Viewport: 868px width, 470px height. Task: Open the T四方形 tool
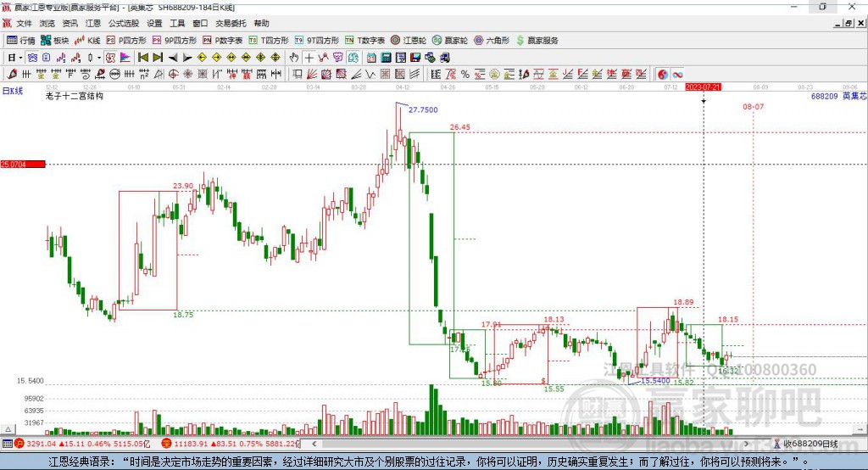click(269, 41)
